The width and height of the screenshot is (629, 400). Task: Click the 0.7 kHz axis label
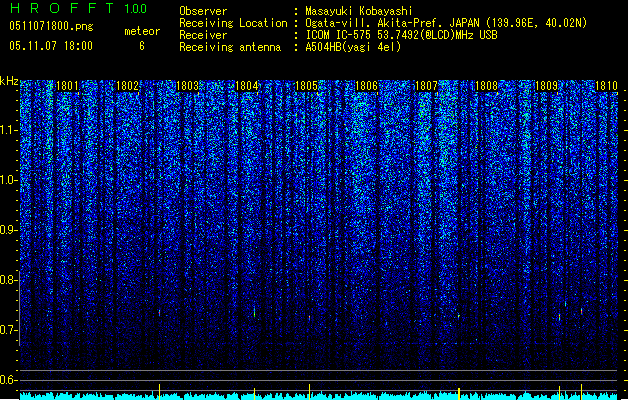(x=8, y=330)
